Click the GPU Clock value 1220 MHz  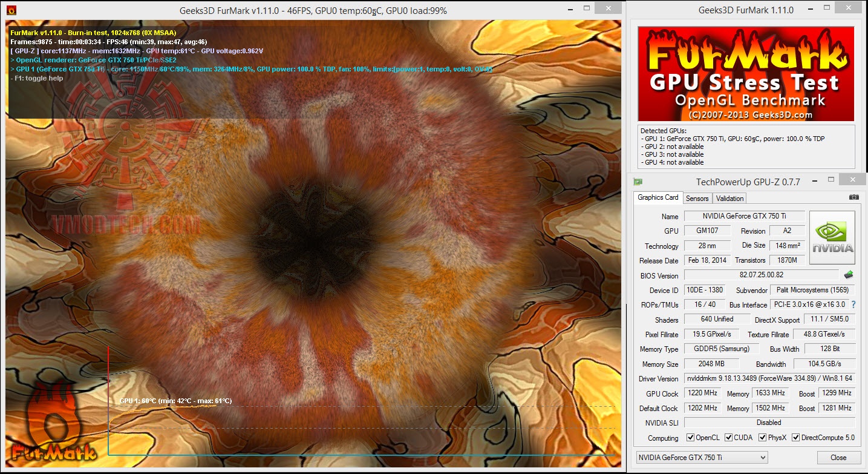pyautogui.click(x=703, y=393)
